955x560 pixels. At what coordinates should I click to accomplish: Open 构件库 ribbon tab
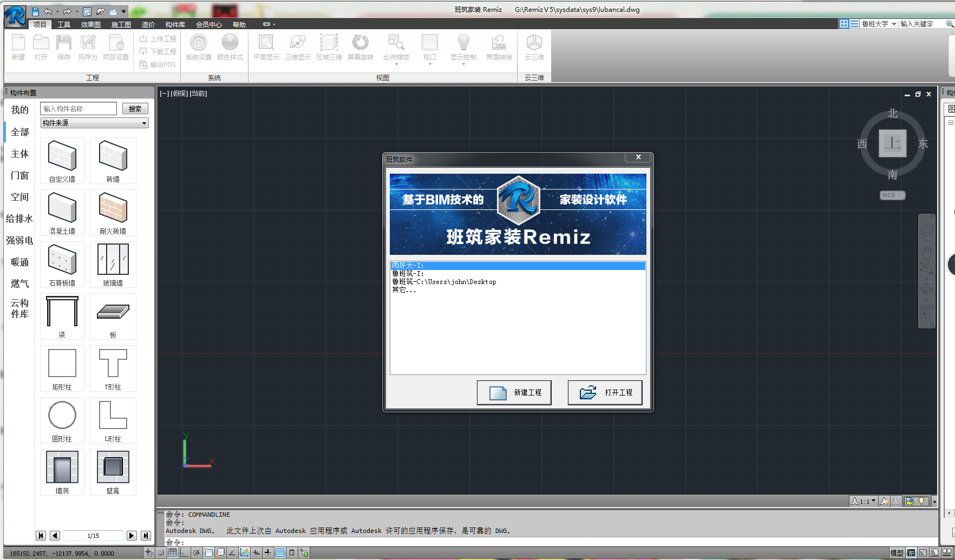(x=175, y=24)
